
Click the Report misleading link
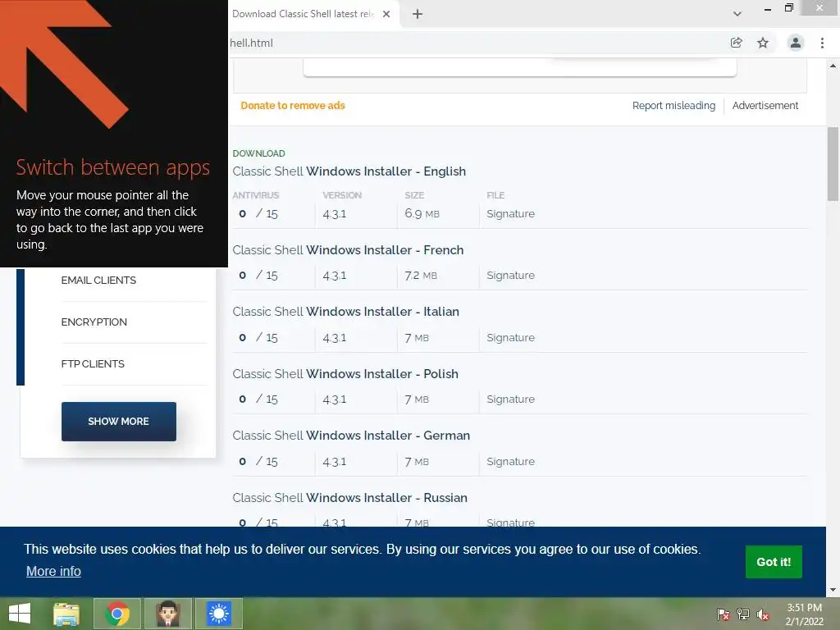click(x=673, y=106)
